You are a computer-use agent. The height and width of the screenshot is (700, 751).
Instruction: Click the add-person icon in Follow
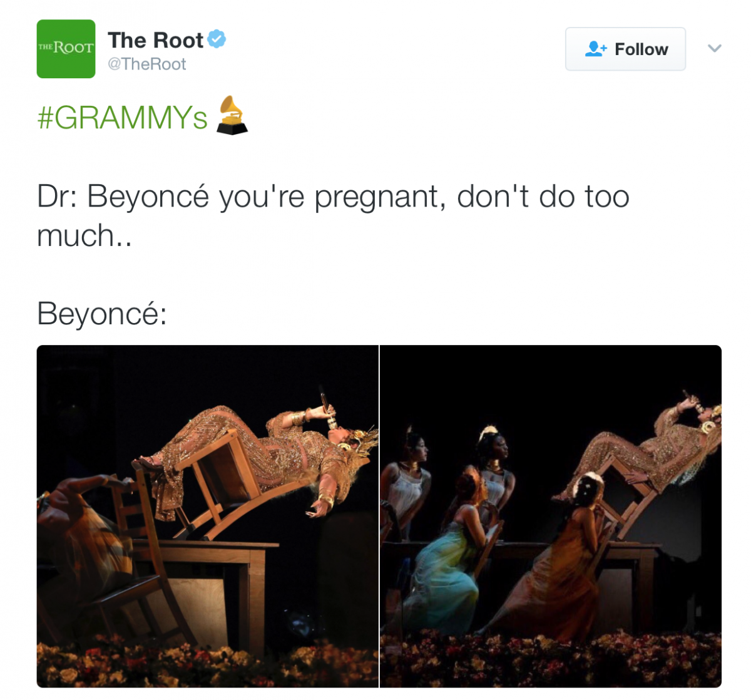[596, 49]
